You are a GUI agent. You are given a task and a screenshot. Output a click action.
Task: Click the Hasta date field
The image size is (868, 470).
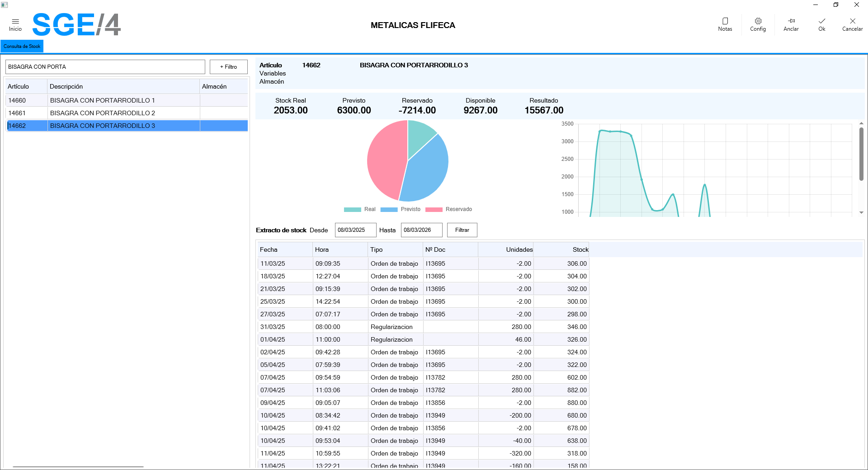pos(421,230)
